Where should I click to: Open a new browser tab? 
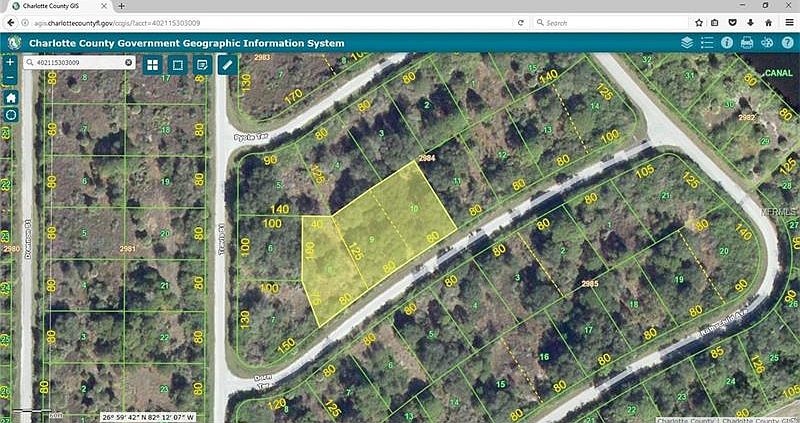pyautogui.click(x=121, y=6)
